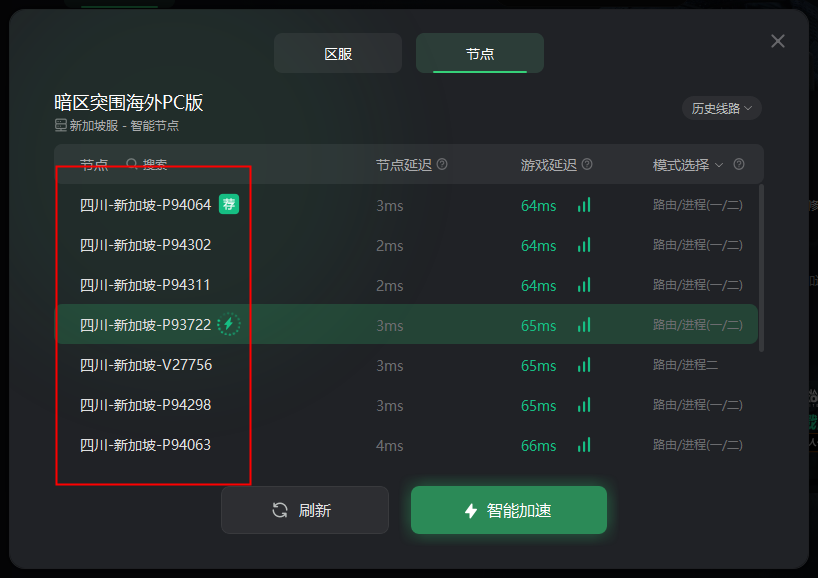The image size is (818, 578).
Task: Click the signal bars icon for P94302
Action: click(x=584, y=245)
